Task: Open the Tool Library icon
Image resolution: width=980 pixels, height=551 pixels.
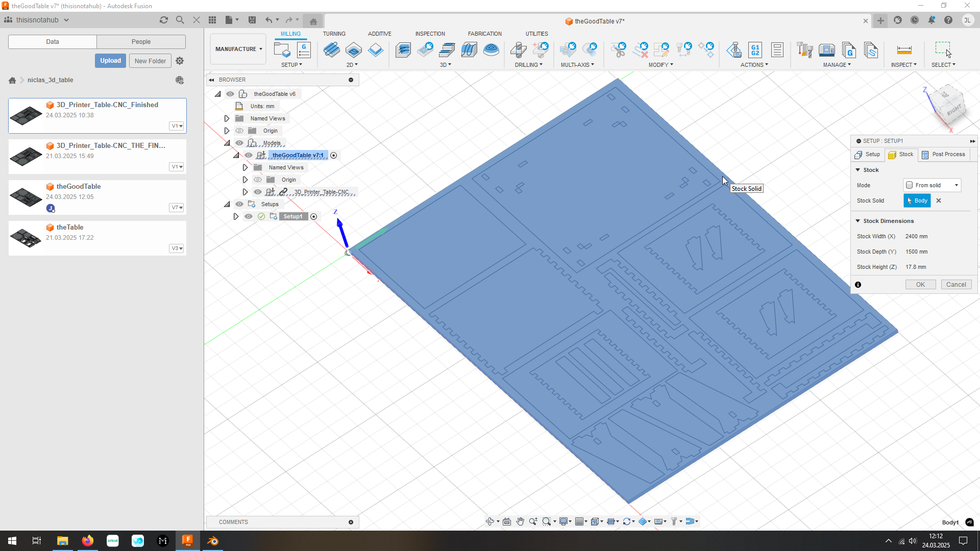Action: pyautogui.click(x=805, y=50)
